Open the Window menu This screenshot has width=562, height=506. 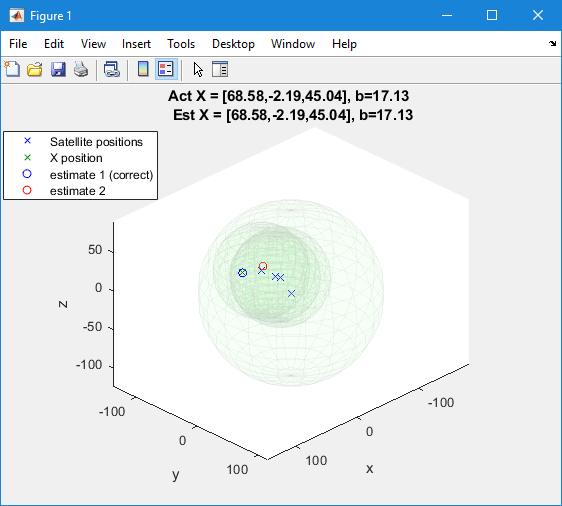point(293,44)
